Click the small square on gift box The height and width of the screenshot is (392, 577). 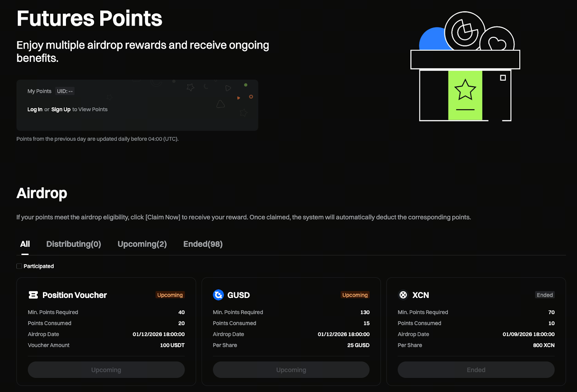pyautogui.click(x=503, y=78)
